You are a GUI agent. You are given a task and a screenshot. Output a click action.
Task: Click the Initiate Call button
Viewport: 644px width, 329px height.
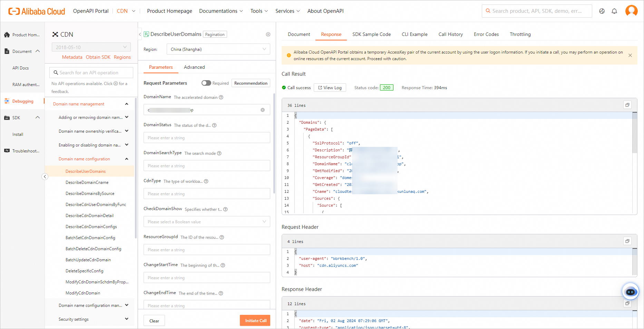256,321
